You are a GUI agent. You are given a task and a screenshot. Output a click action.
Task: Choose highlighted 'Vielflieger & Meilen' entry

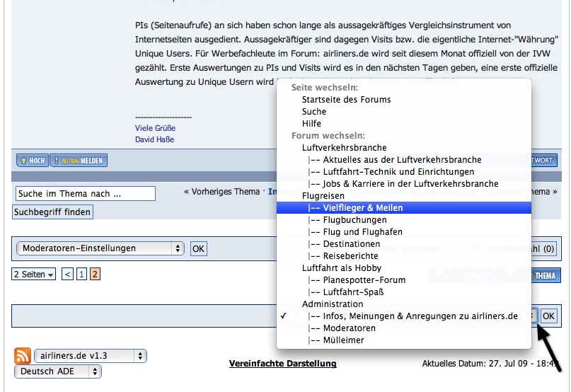click(404, 207)
